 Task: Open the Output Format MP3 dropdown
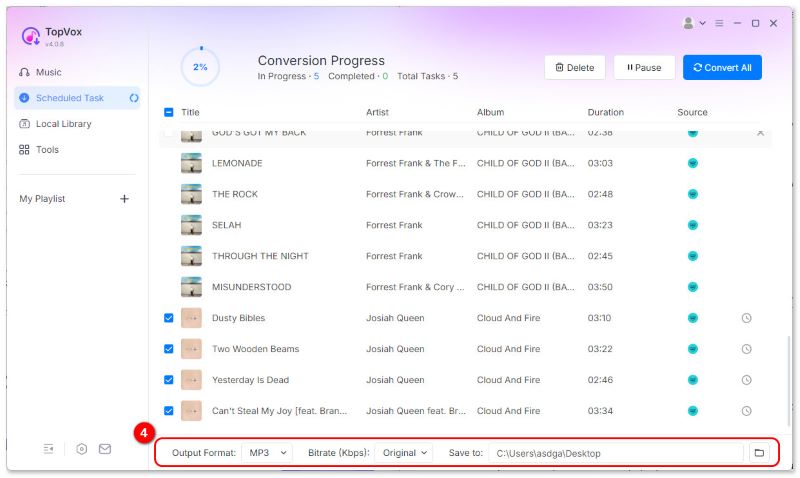tap(267, 453)
